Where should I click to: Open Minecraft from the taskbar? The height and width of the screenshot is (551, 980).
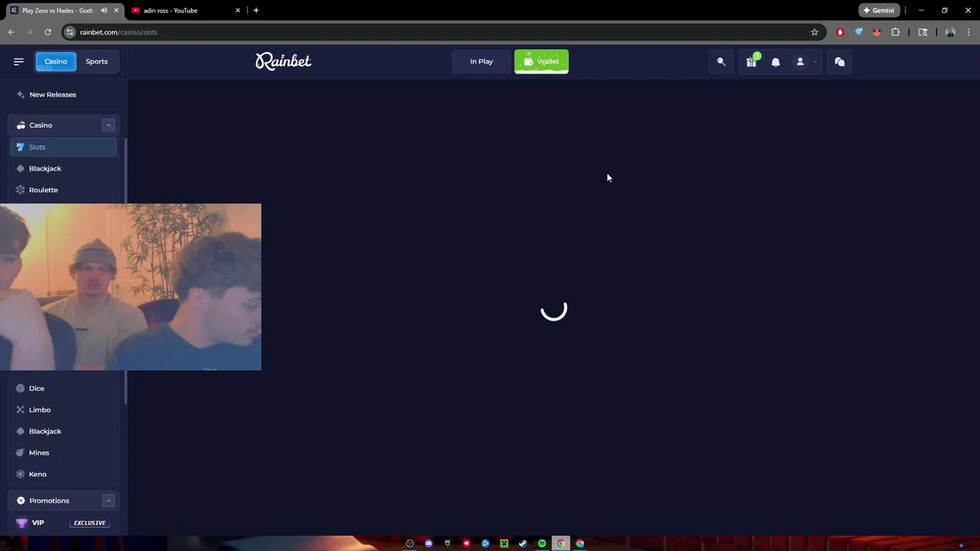click(x=505, y=543)
